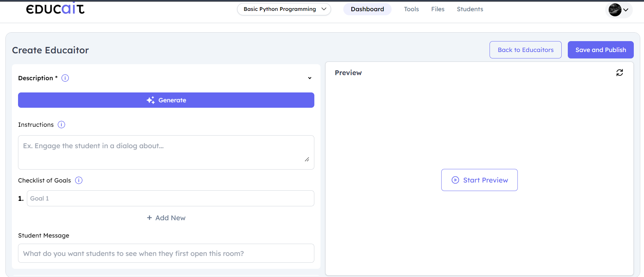Start the Preview
Screen dimensions: 644x277
pyautogui.click(x=479, y=180)
